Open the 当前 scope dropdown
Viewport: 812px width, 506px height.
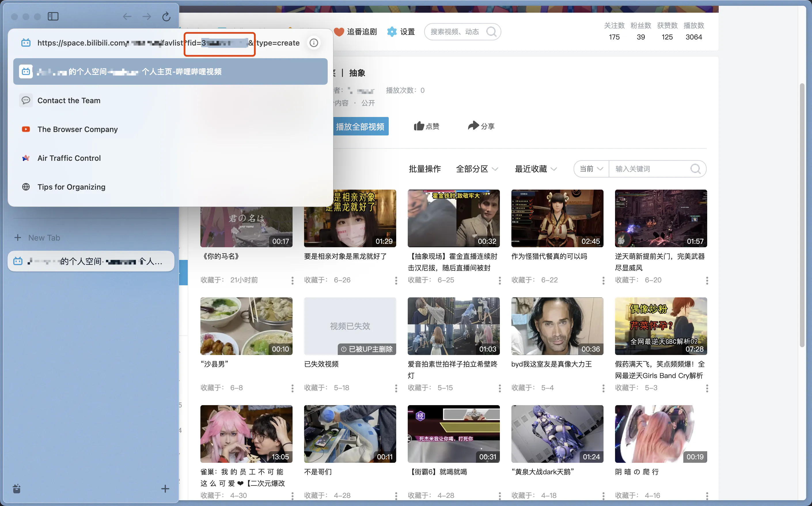(x=591, y=169)
